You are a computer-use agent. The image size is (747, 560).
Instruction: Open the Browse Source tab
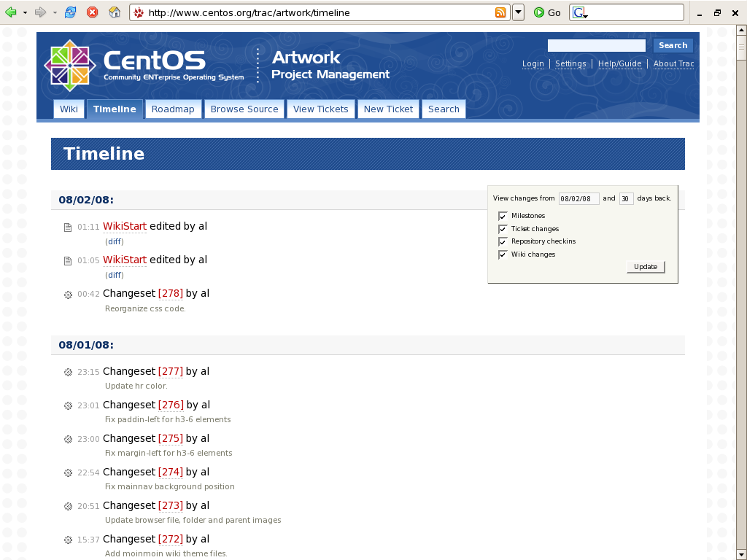point(244,109)
